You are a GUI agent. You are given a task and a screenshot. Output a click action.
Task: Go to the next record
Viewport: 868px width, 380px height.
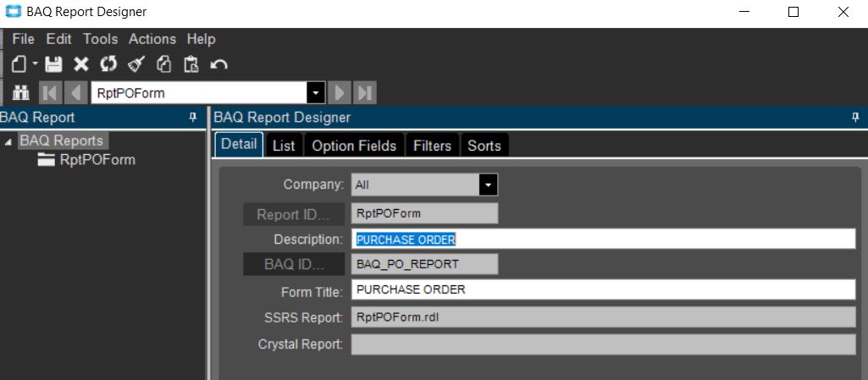point(340,92)
